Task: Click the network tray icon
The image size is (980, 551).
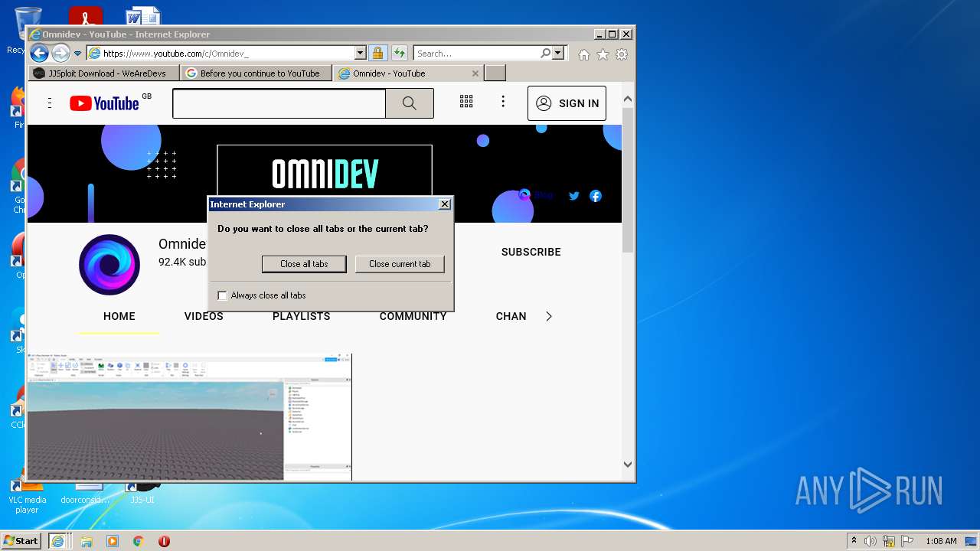Action: (889, 541)
